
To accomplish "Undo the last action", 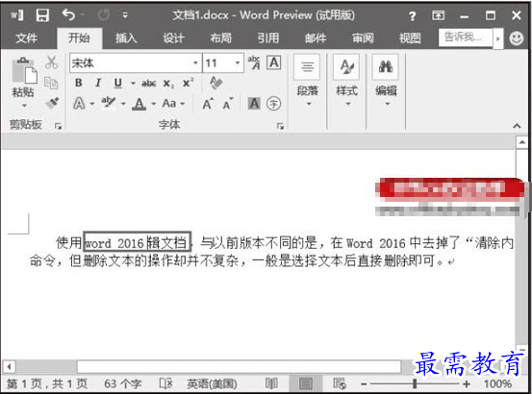I will click(68, 15).
